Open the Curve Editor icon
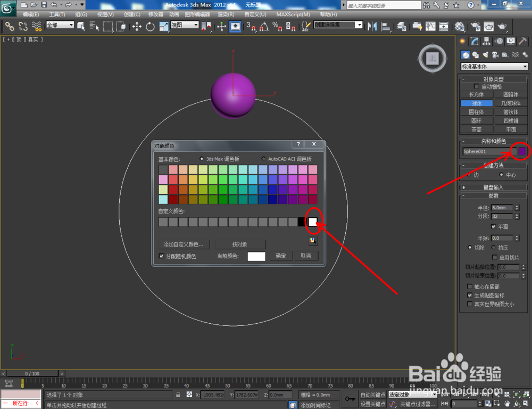Image resolution: width=532 pixels, height=409 pixels. point(430,26)
